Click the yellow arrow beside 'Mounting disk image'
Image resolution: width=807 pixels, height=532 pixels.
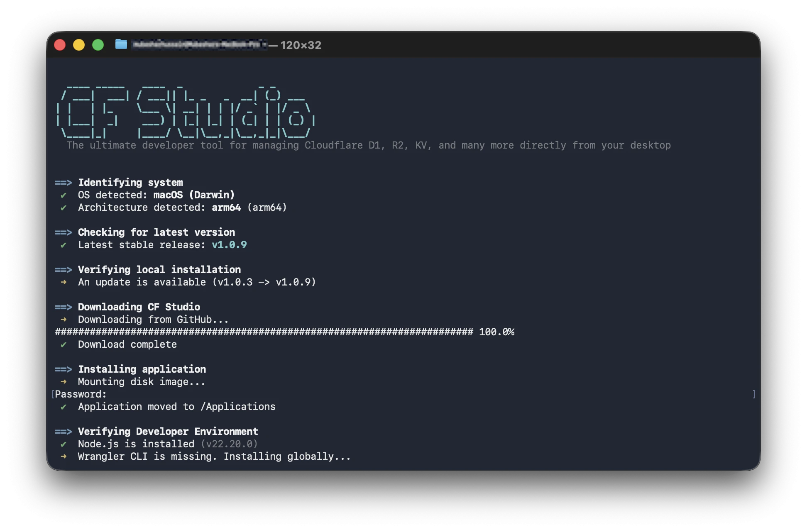pos(64,382)
